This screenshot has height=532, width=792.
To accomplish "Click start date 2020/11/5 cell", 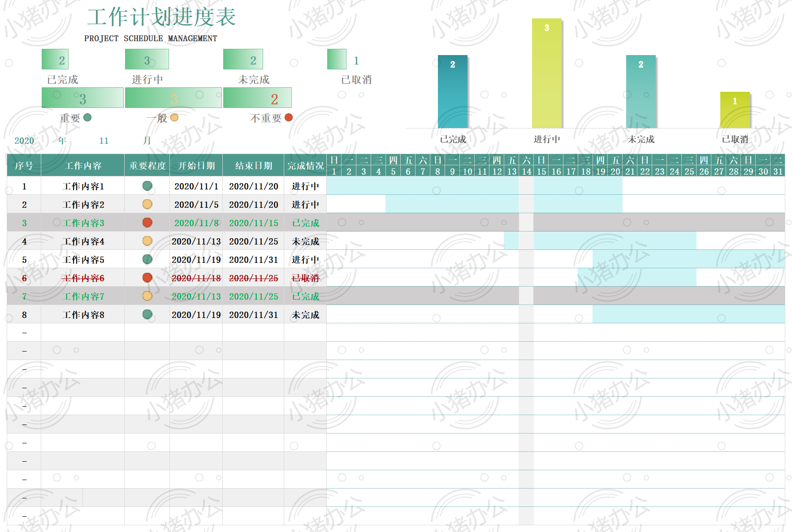I will click(x=196, y=204).
